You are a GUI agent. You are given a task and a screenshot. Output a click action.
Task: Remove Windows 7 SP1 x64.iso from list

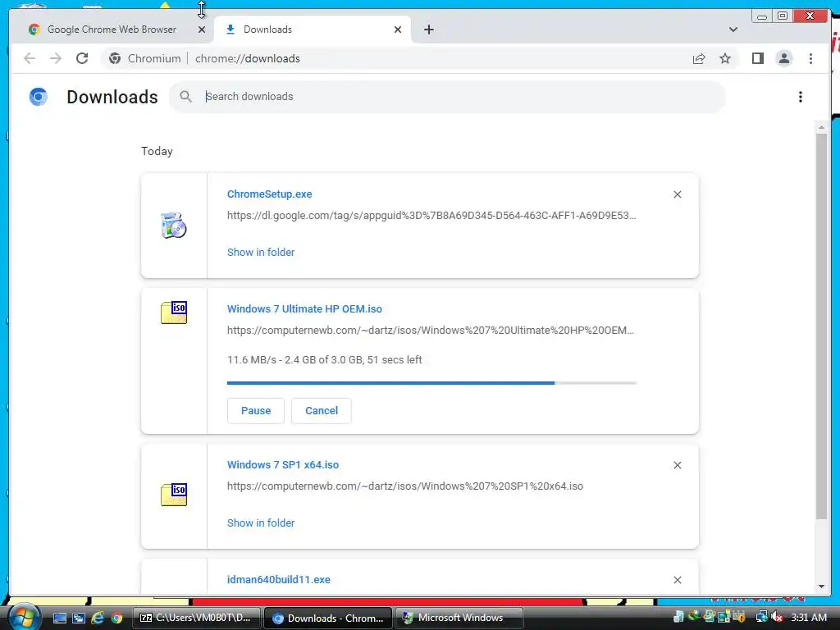click(x=677, y=465)
